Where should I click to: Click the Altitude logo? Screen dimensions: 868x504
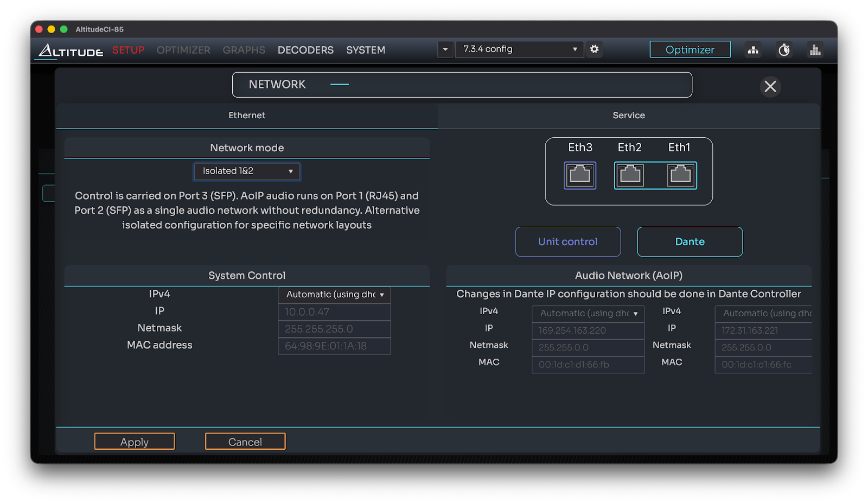point(71,50)
